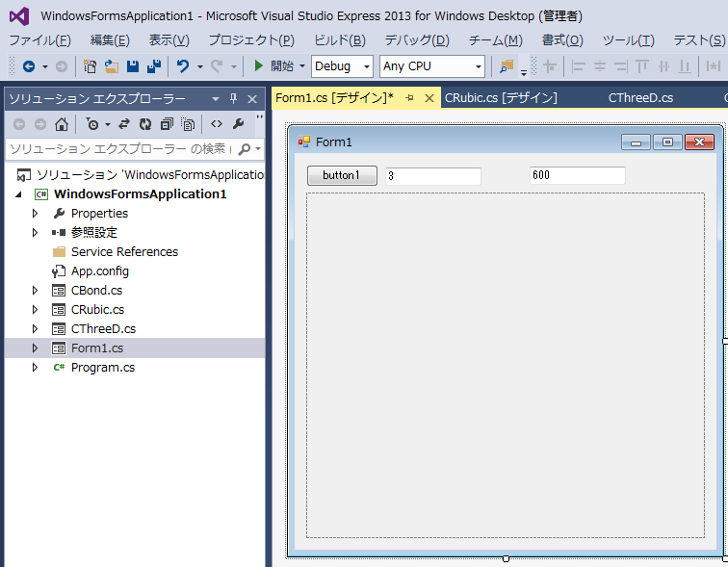Expand the 参照設定 references node
Viewport: 728px width, 567px height.
35,232
